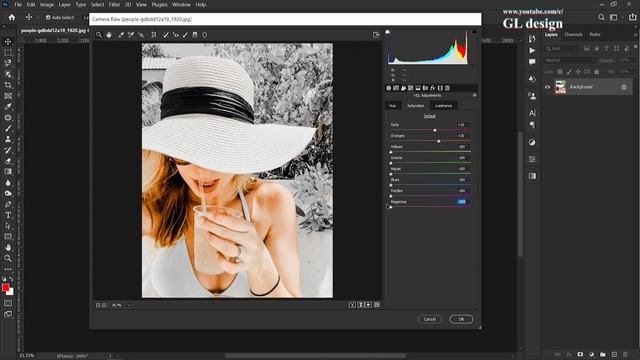Select the Spot Removal tool in Camera Raw
Screen dimensions: 640x360
pos(166,35)
